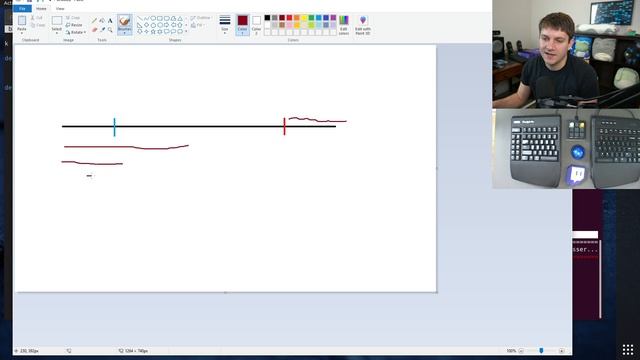Viewport: 640px width, 360px height.
Task: Click the Crop button
Action: click(x=73, y=18)
